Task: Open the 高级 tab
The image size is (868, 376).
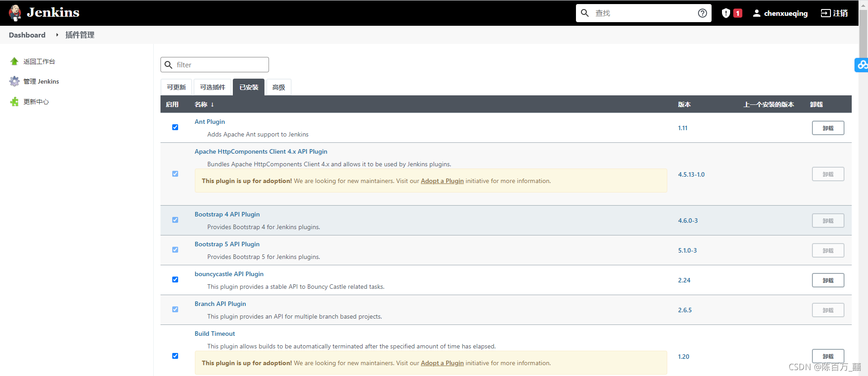Action: point(278,87)
